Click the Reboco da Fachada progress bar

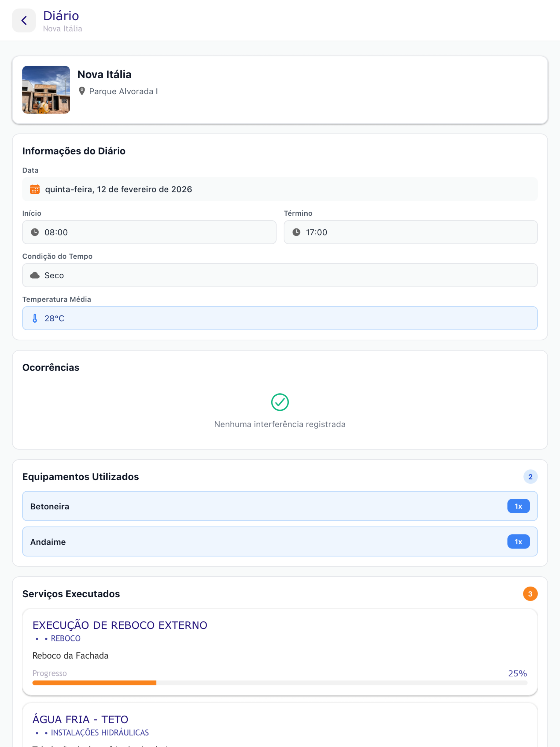[x=280, y=683]
